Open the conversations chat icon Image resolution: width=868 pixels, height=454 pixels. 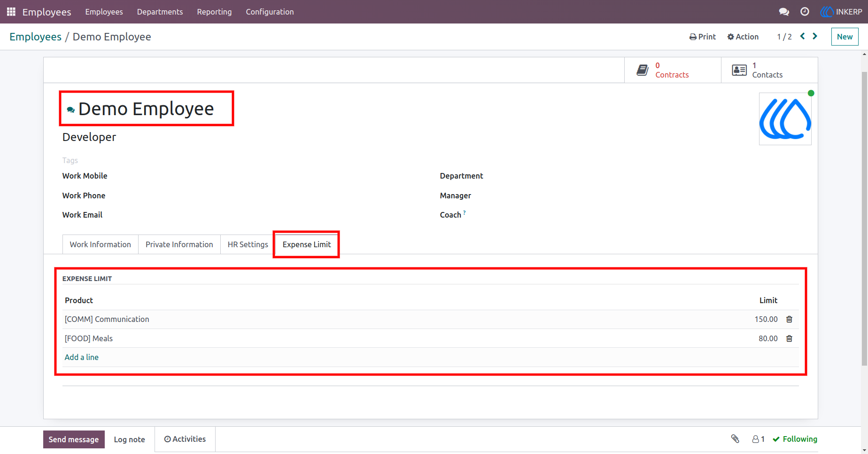pyautogui.click(x=784, y=12)
